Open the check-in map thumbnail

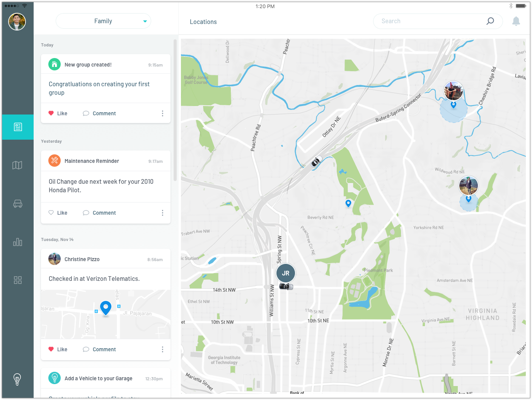106,314
